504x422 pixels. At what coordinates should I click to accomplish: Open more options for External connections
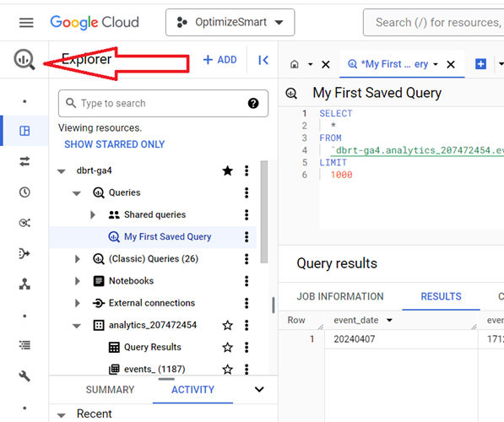coord(247,303)
